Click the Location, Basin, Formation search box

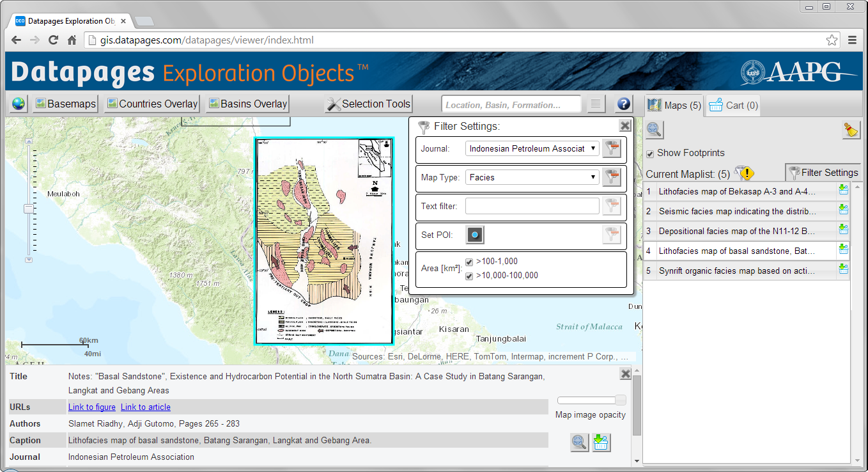511,104
